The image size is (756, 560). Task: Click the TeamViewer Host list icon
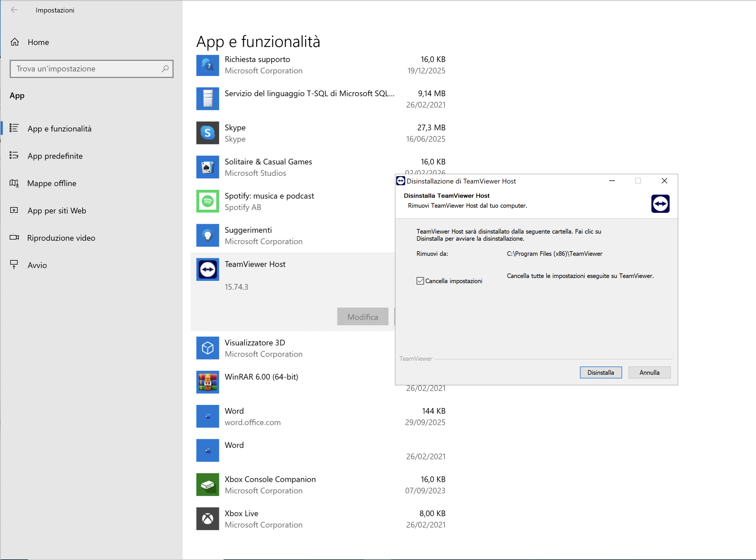point(208,269)
